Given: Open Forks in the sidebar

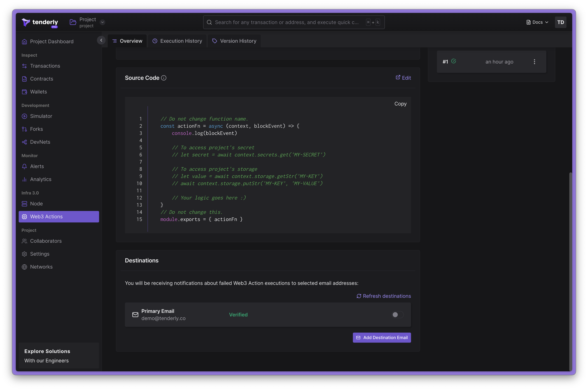Looking at the screenshot, I should pos(59,129).
